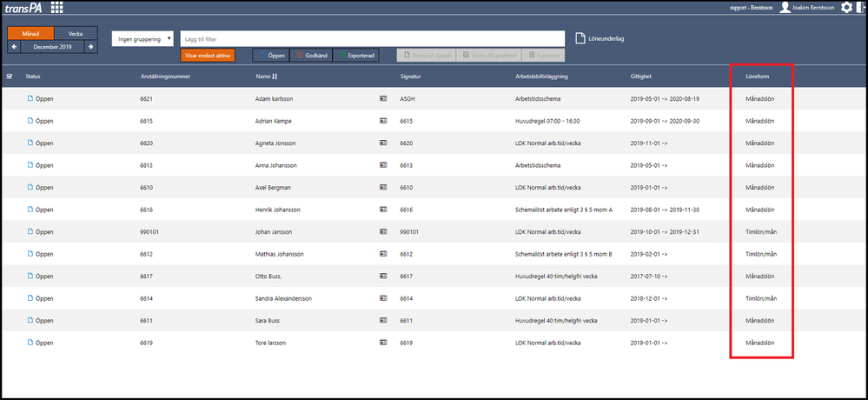This screenshot has width=868, height=400.
Task: Sort by Giltighet column header
Action: pos(640,77)
